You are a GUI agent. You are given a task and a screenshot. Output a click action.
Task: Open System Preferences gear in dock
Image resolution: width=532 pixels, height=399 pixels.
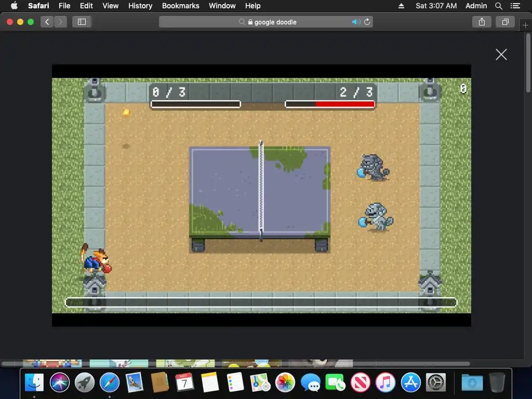pos(436,382)
